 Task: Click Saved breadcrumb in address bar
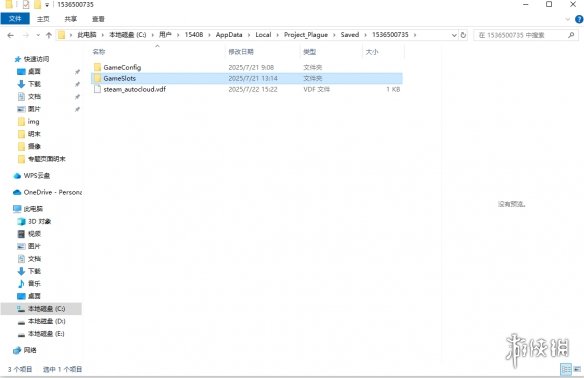pos(350,35)
